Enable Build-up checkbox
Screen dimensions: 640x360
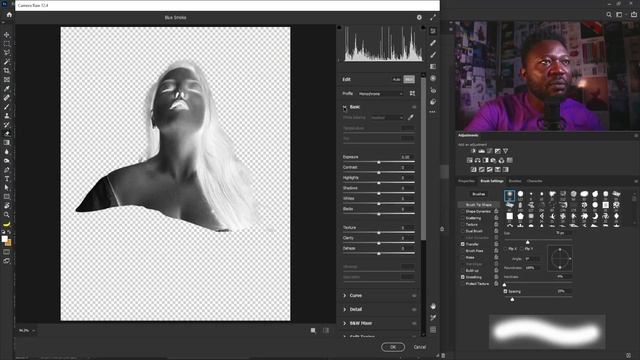tap(462, 271)
